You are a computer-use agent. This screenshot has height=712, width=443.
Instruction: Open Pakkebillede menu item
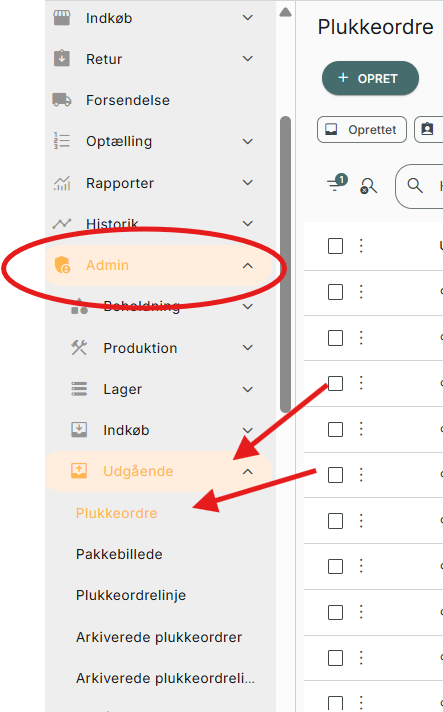(x=119, y=554)
